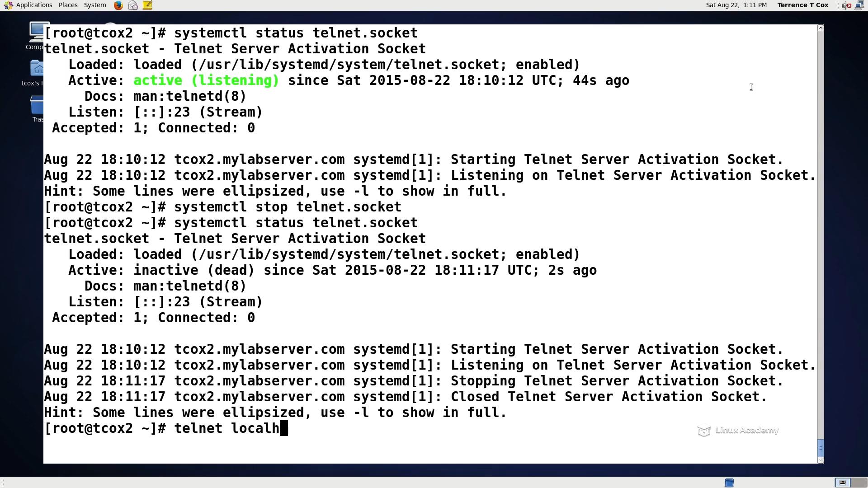Click the text editor icon in taskbar

pyautogui.click(x=147, y=5)
